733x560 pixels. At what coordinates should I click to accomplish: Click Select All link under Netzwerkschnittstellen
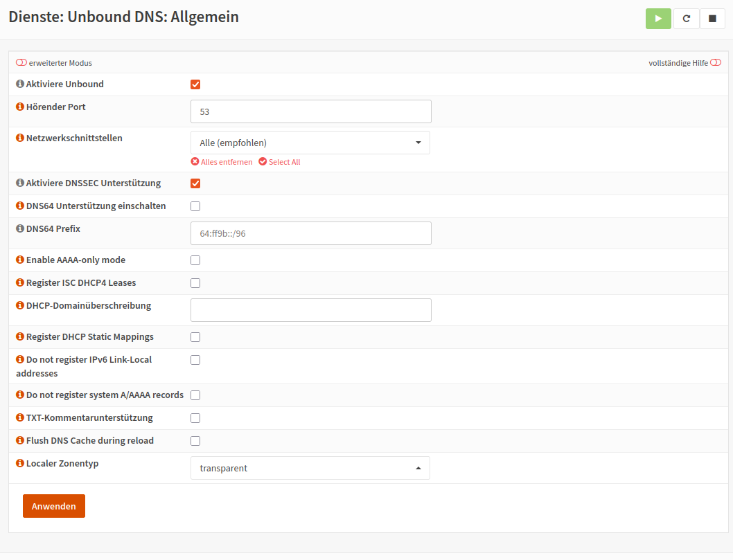point(279,161)
